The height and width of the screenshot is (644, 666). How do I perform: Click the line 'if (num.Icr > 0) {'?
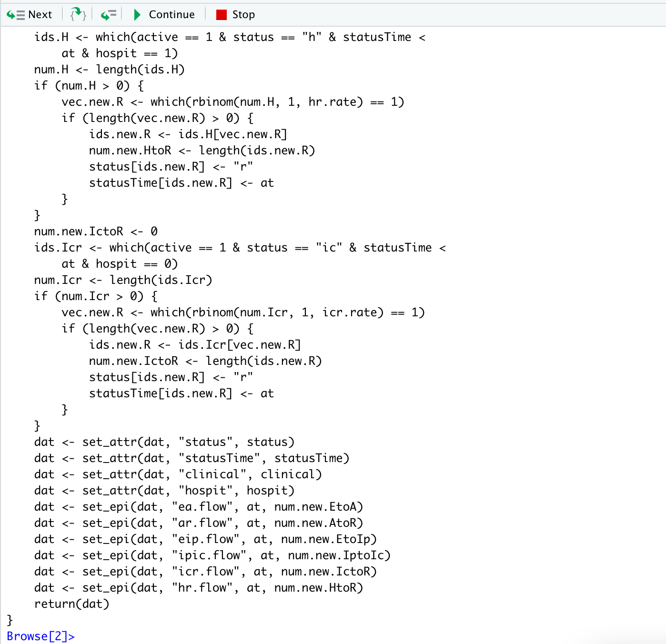tap(96, 296)
